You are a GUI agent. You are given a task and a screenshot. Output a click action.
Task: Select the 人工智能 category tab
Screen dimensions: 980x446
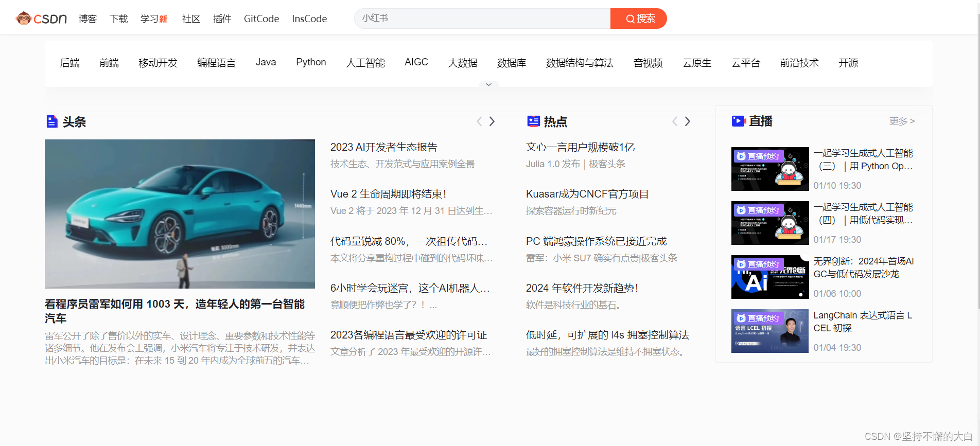(365, 63)
